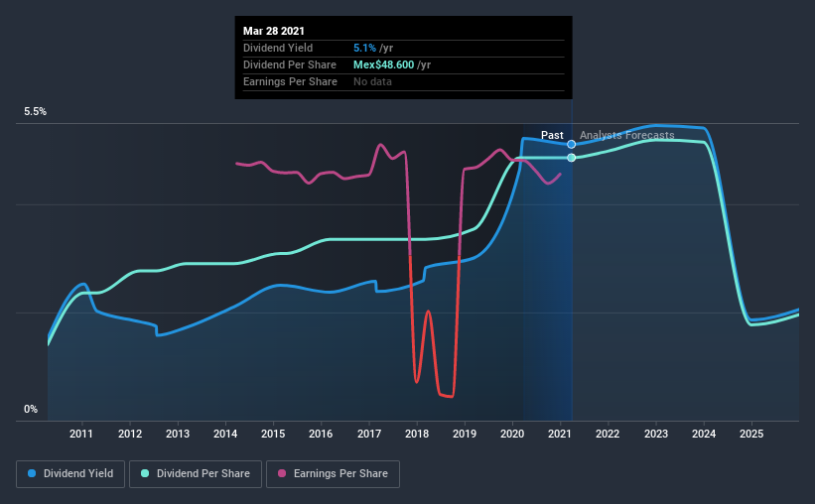Click the 5.1% dividend yield tooltip value
815x504 pixels.
[364, 48]
